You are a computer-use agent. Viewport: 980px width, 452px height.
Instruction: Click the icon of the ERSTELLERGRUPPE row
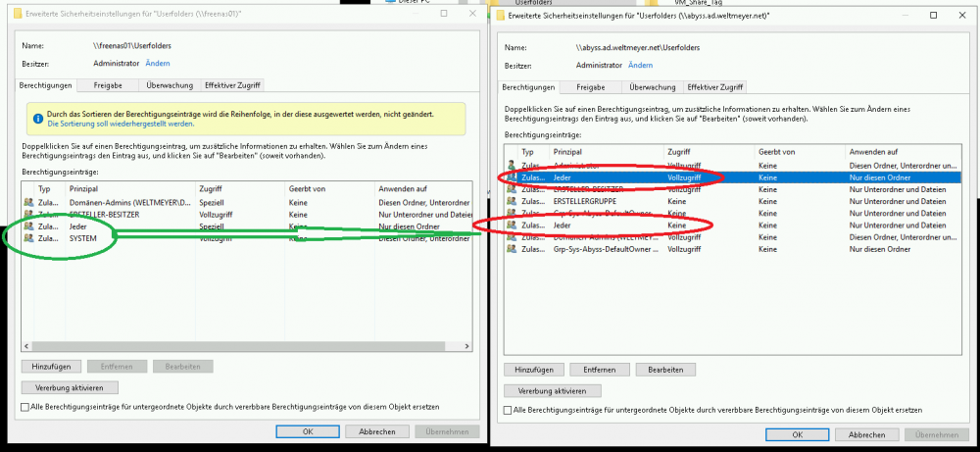[x=512, y=201]
